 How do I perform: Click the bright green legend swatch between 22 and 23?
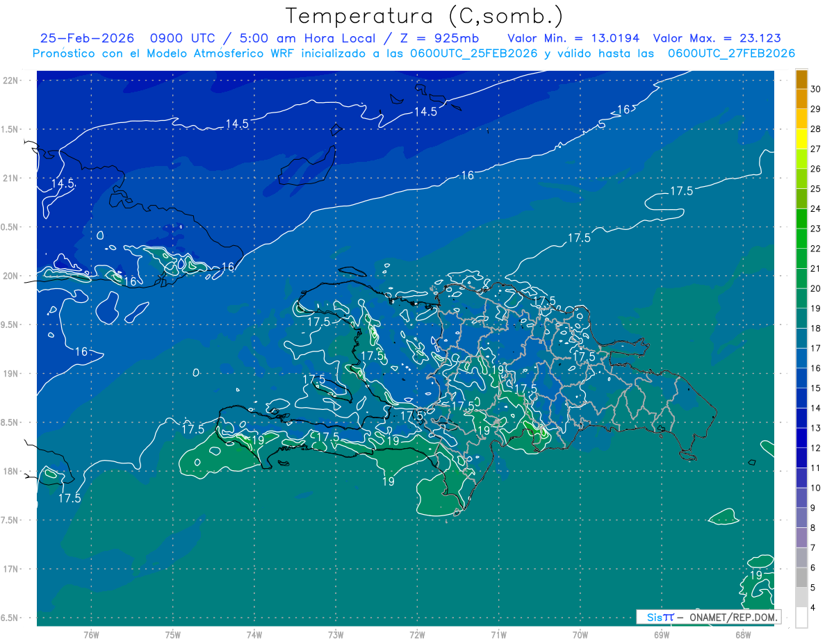[801, 238]
